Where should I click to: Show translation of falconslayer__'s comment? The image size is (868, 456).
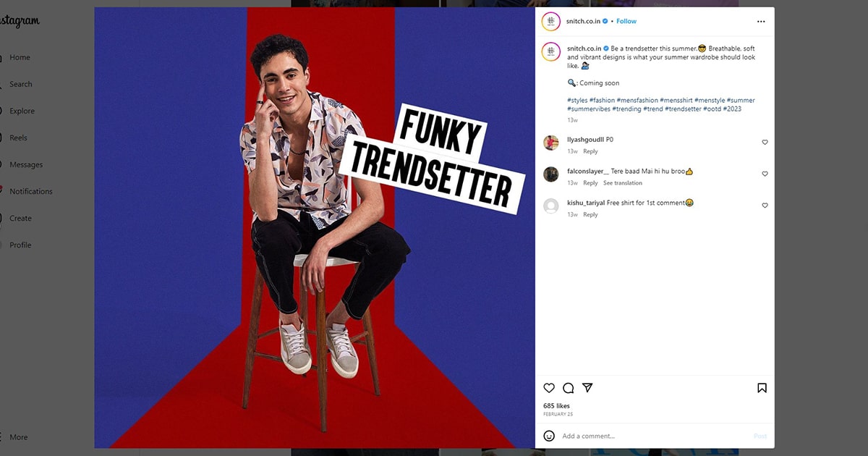pyautogui.click(x=623, y=183)
